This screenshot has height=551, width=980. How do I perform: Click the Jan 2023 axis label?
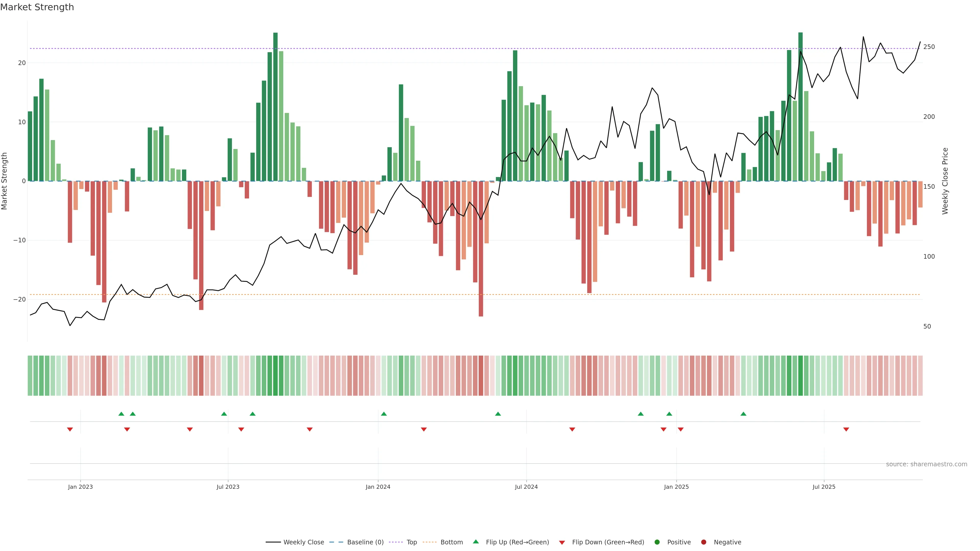click(x=80, y=487)
